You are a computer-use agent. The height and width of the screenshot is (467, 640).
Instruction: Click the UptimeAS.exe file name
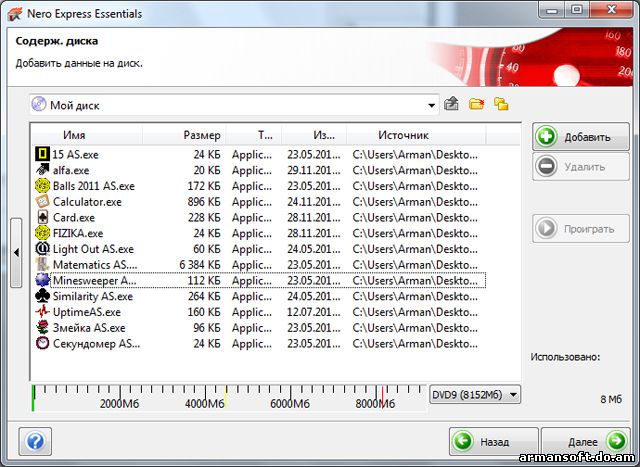(87, 312)
